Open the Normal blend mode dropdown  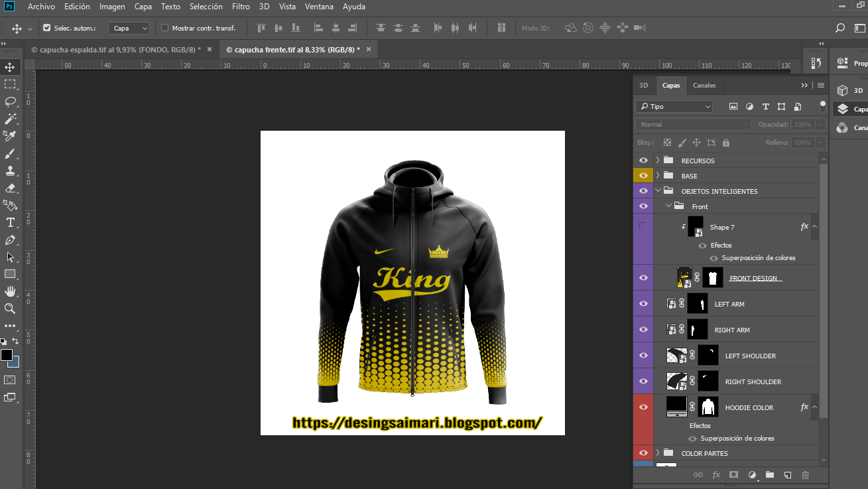693,125
